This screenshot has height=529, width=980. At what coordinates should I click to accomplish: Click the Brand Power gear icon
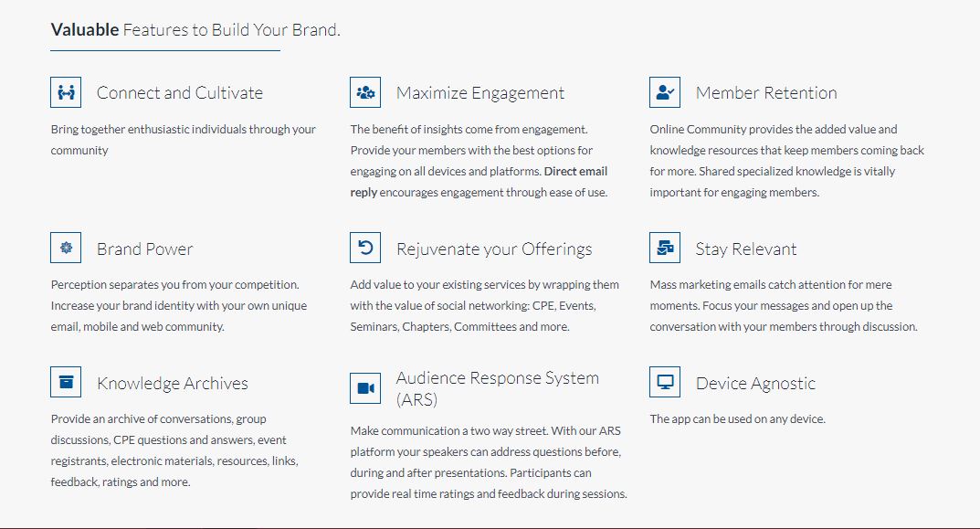tap(66, 248)
